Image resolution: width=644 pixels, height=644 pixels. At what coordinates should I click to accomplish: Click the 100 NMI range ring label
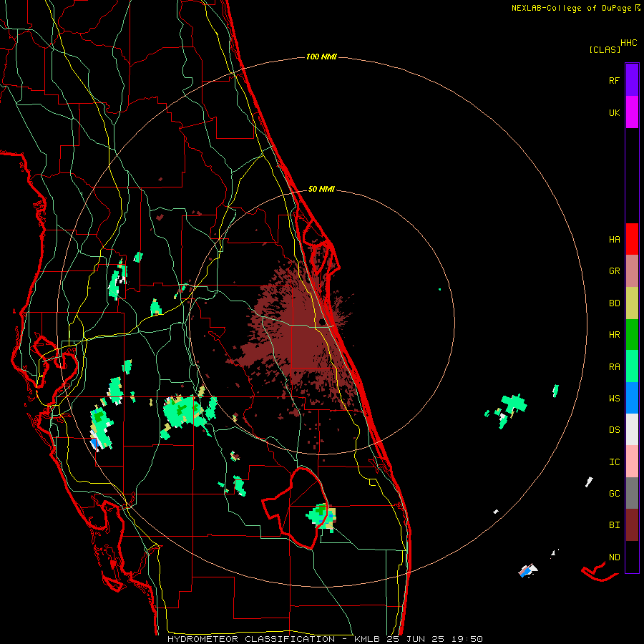(x=321, y=57)
